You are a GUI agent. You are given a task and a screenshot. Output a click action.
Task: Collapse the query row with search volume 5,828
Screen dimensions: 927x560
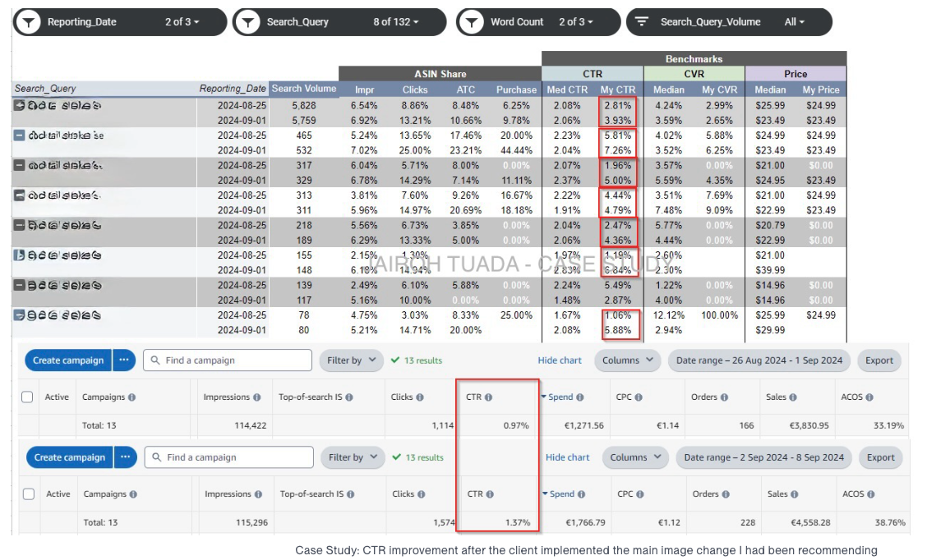pos(20,105)
